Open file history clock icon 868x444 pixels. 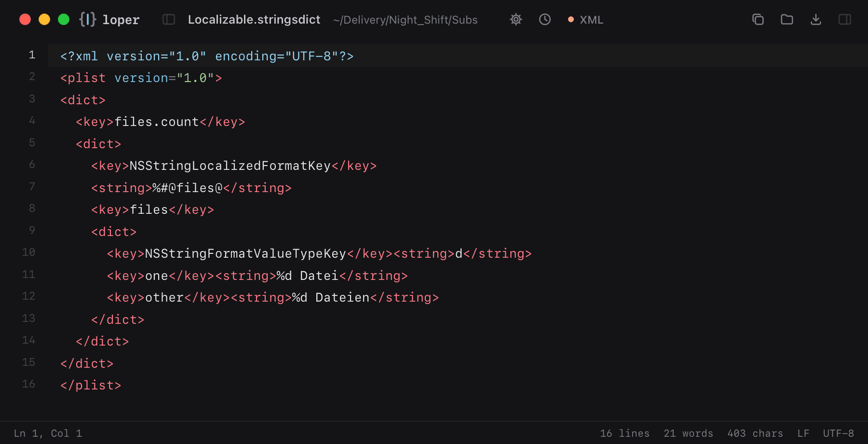(x=545, y=19)
